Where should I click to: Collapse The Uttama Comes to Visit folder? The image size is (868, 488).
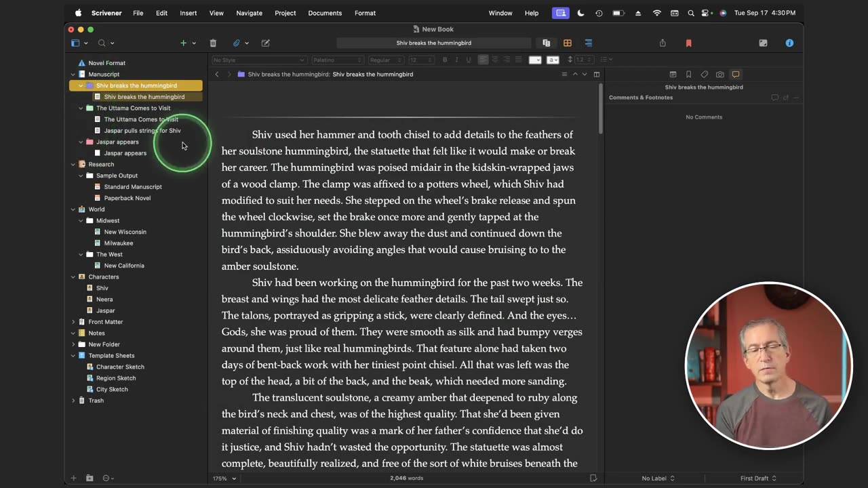[81, 108]
